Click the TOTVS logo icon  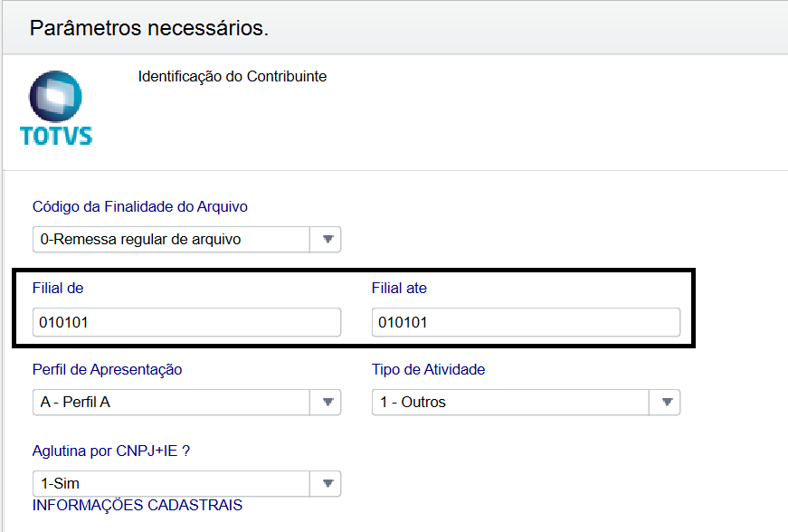pyautogui.click(x=56, y=109)
